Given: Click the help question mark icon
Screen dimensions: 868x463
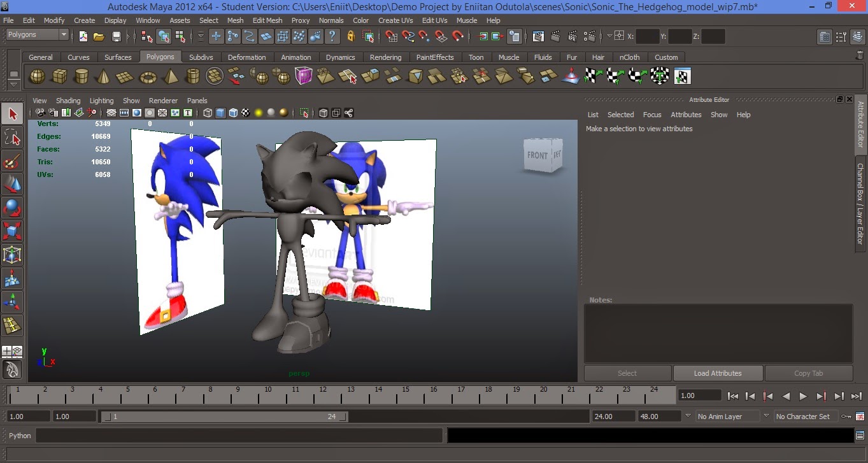Looking at the screenshot, I should (332, 36).
